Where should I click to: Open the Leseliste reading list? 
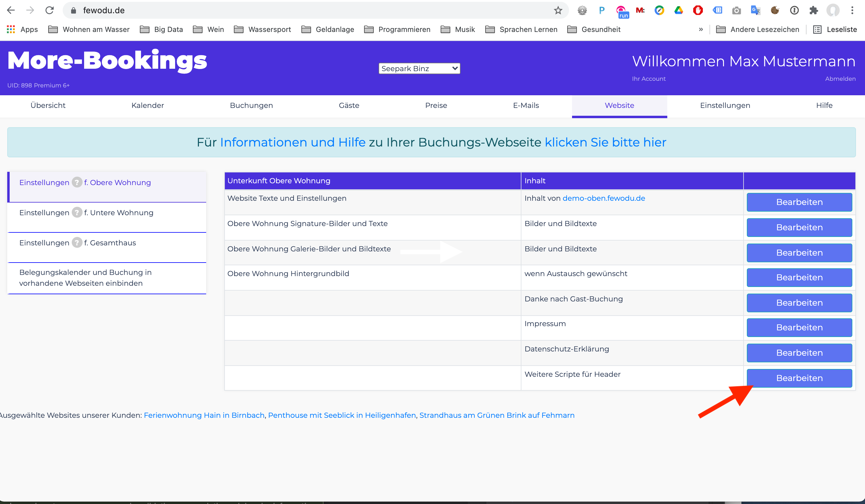tap(835, 30)
